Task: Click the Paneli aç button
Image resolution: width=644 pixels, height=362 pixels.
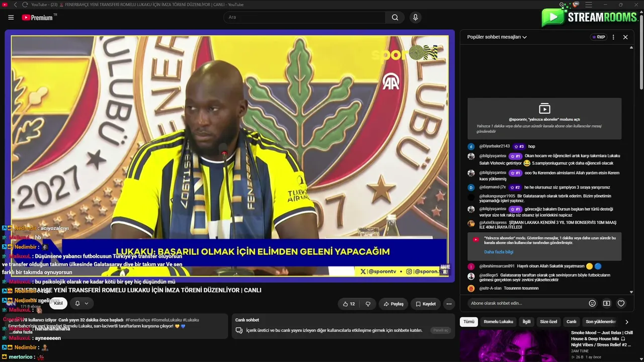Action: click(x=441, y=330)
